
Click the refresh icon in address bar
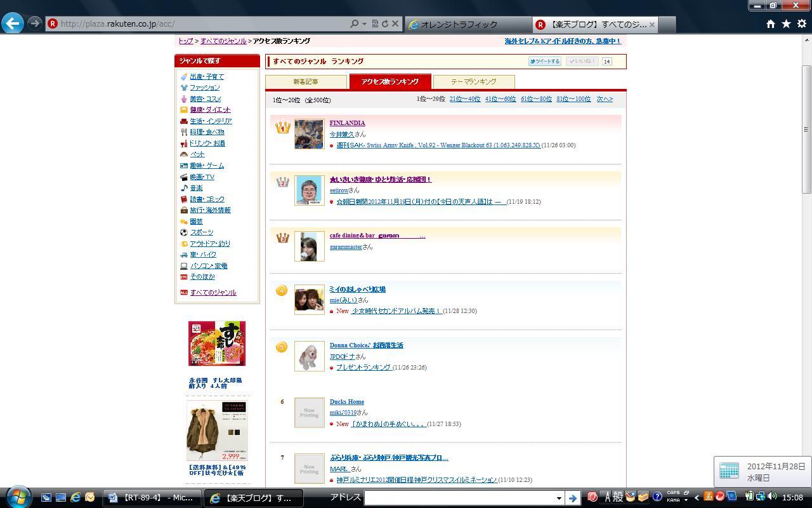coord(384,23)
